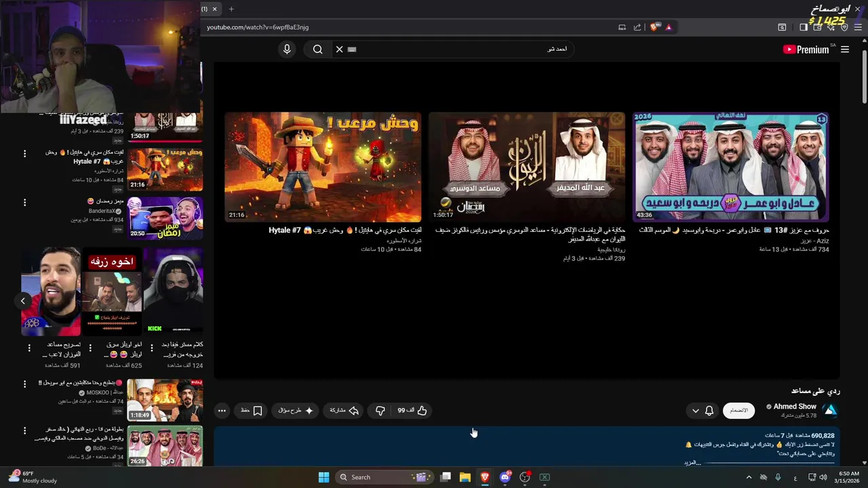The width and height of the screenshot is (868, 488).
Task: Open File Explorer from taskbar
Action: pyautogui.click(x=465, y=477)
